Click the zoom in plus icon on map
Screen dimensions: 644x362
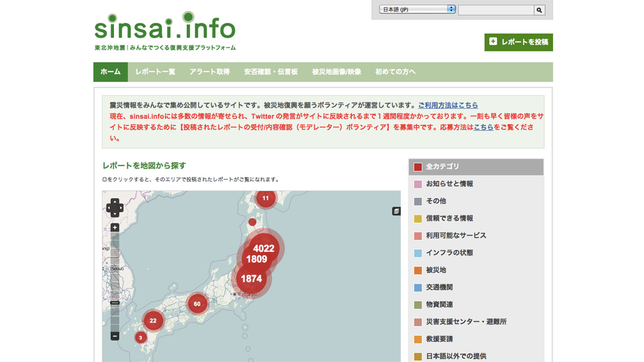114,227
